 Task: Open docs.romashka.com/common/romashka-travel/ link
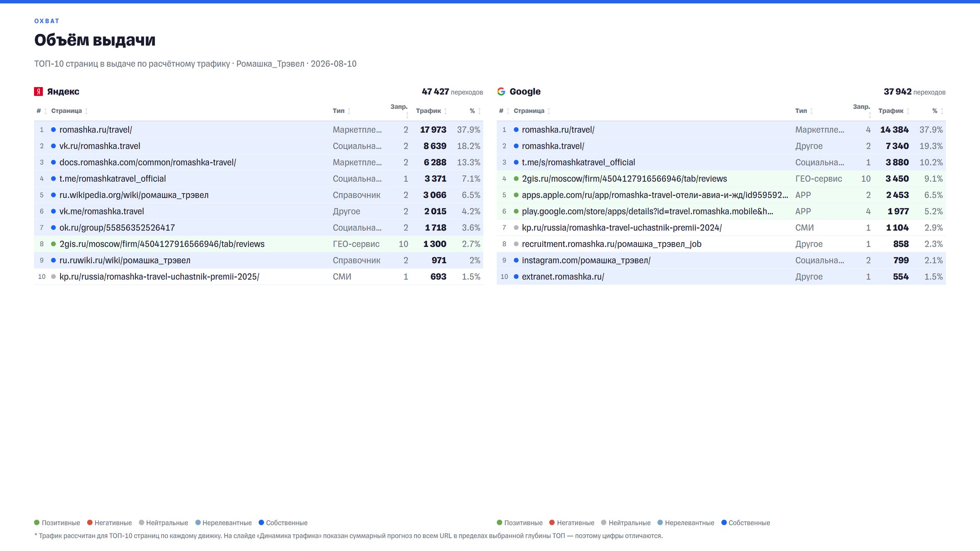click(148, 163)
